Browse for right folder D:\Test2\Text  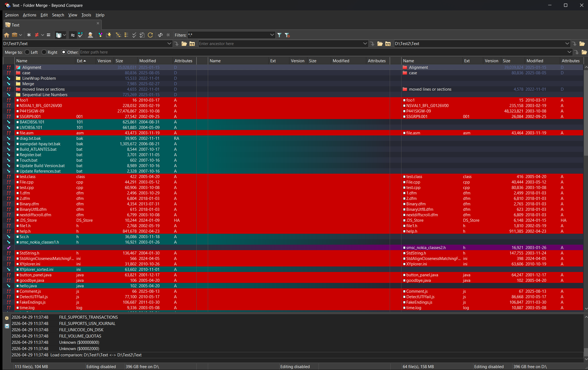click(x=582, y=44)
